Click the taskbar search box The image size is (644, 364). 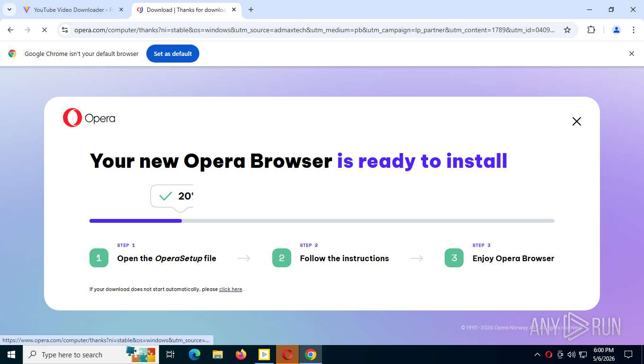(90, 355)
